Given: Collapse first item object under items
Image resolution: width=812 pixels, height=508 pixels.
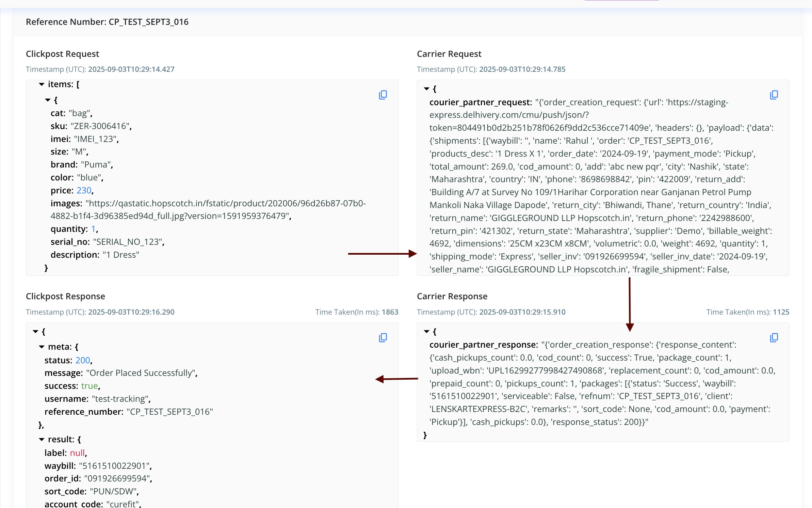Looking at the screenshot, I should [x=48, y=100].
